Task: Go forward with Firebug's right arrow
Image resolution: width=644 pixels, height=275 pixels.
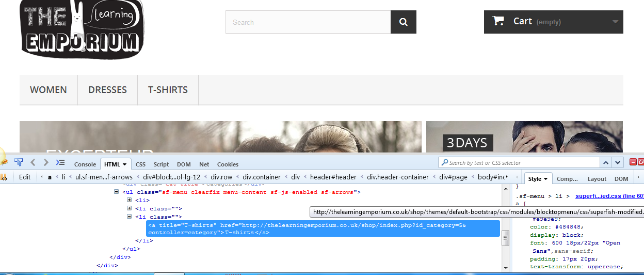Action: pyautogui.click(x=46, y=162)
